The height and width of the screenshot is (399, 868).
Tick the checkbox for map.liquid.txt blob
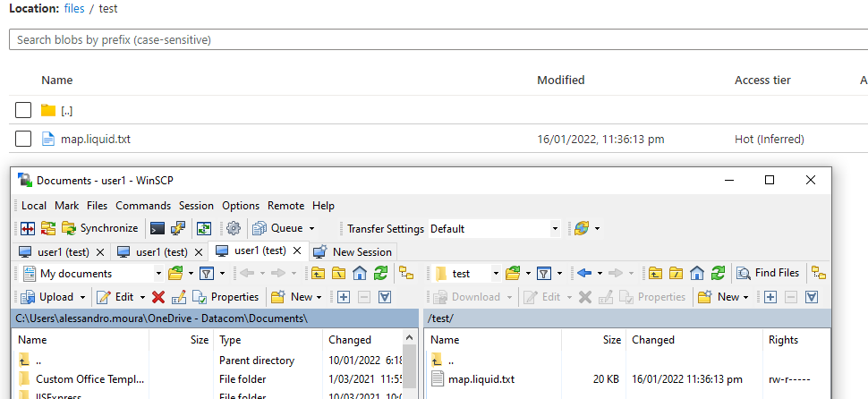pos(23,139)
